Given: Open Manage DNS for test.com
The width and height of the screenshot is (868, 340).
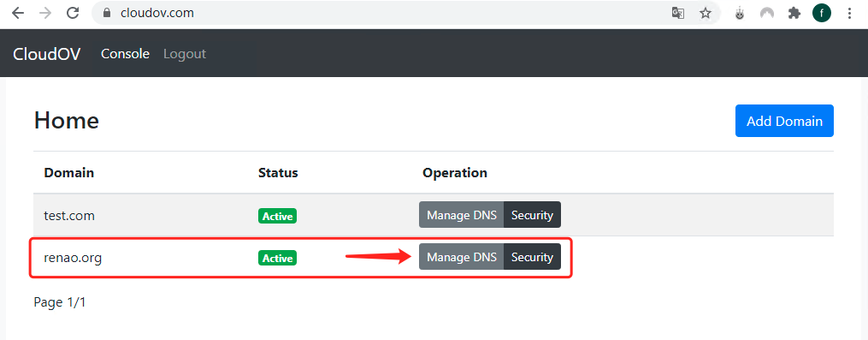Looking at the screenshot, I should click(x=462, y=215).
